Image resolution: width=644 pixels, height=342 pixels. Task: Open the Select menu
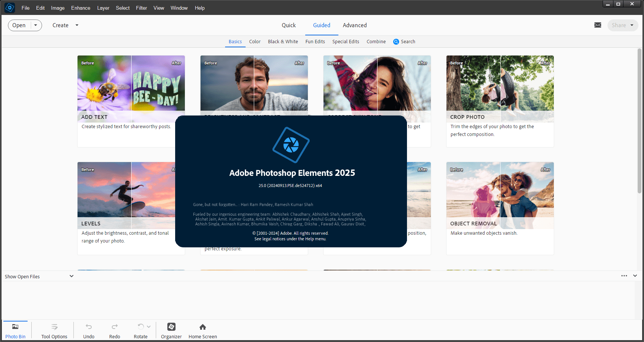(123, 8)
